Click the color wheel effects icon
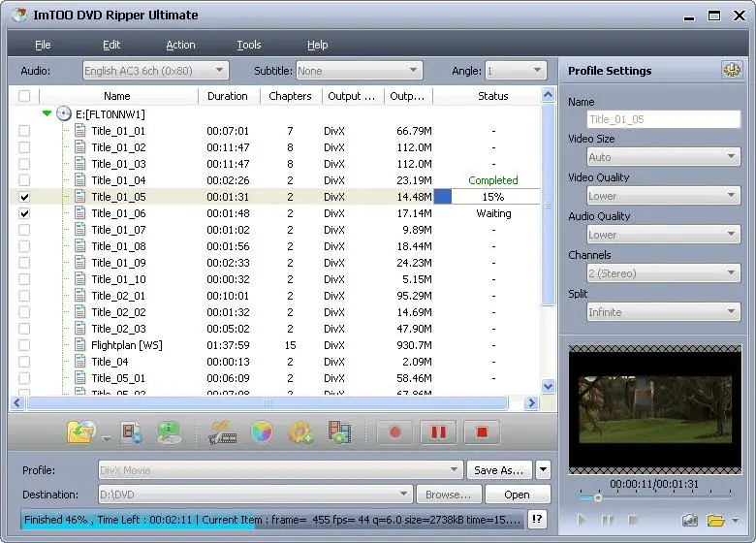Viewport: 756px width, 543px height. click(x=262, y=432)
